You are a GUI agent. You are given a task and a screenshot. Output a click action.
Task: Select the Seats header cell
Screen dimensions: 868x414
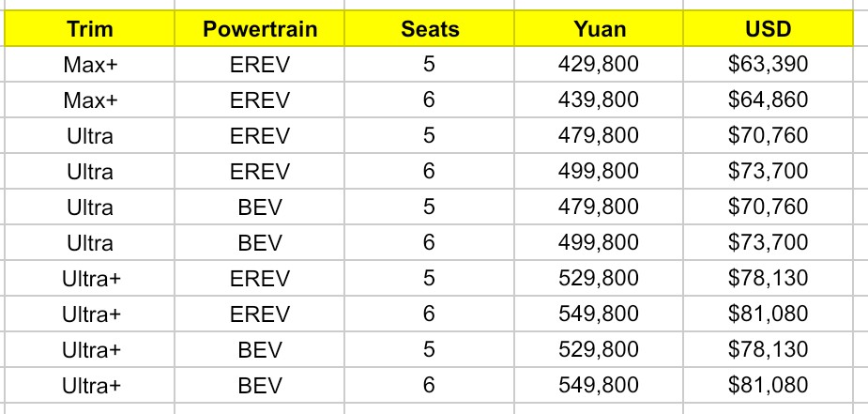coord(430,29)
